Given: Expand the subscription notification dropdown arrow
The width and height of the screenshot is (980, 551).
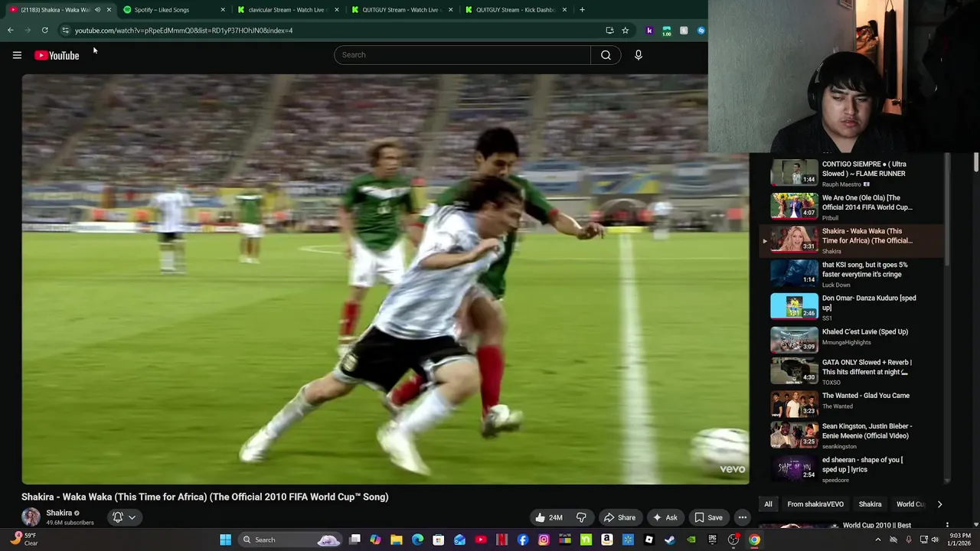Looking at the screenshot, I should click(132, 517).
